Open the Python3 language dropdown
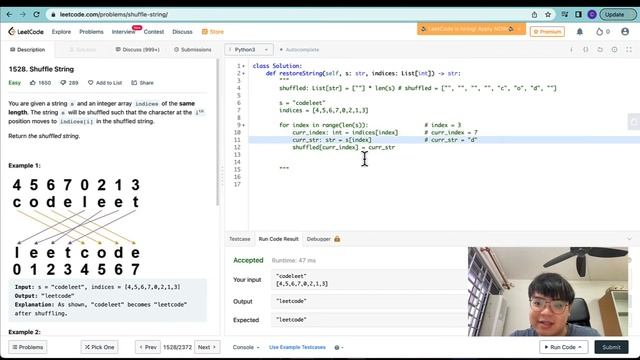 point(249,49)
